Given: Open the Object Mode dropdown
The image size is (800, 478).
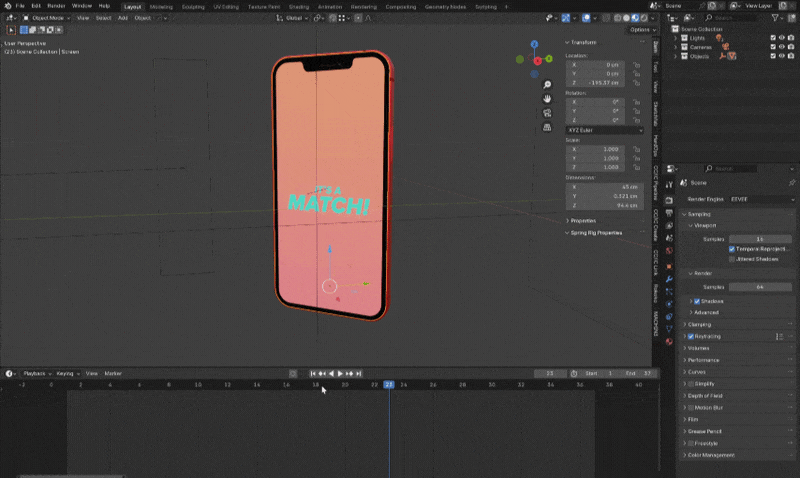Looking at the screenshot, I should click(x=50, y=18).
